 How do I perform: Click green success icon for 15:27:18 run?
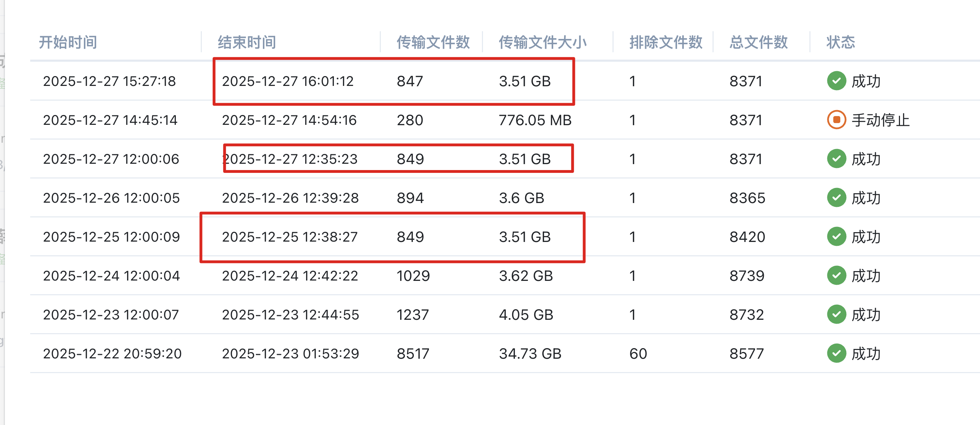[836, 81]
